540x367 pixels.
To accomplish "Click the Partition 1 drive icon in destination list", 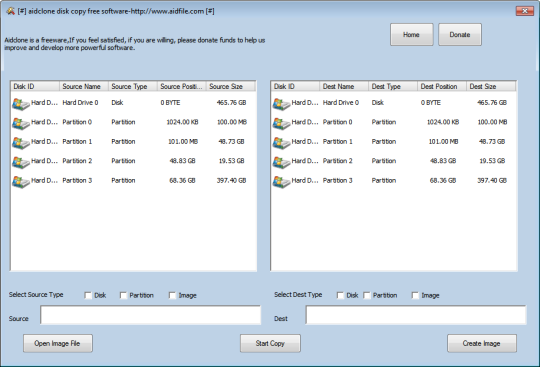I will click(x=281, y=143).
